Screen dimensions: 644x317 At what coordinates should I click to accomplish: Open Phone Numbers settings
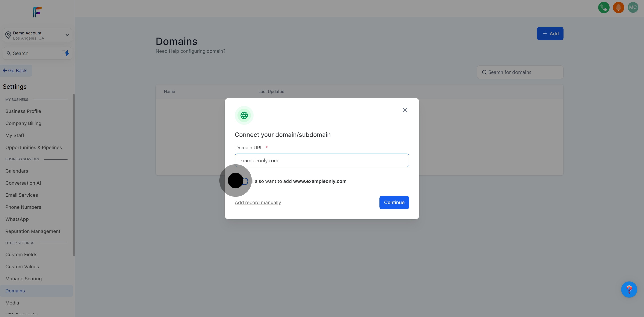(23, 207)
